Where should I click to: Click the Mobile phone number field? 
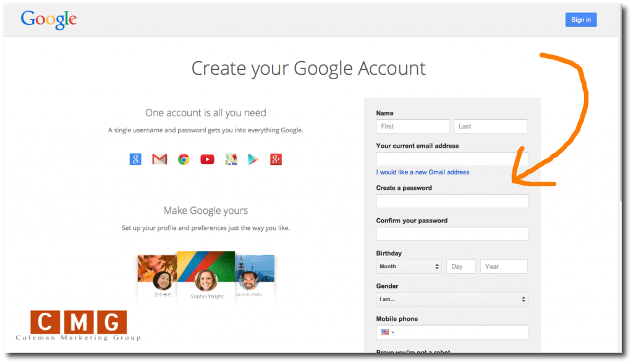click(452, 332)
